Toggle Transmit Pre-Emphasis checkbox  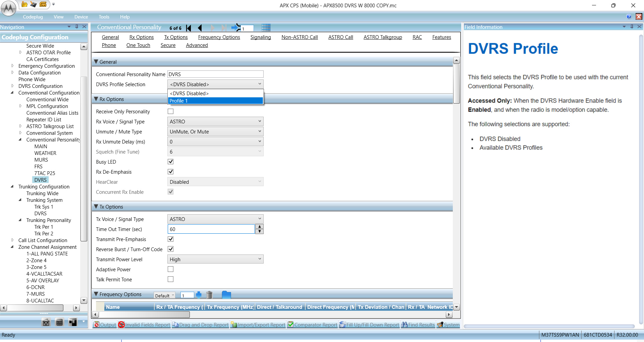click(171, 239)
